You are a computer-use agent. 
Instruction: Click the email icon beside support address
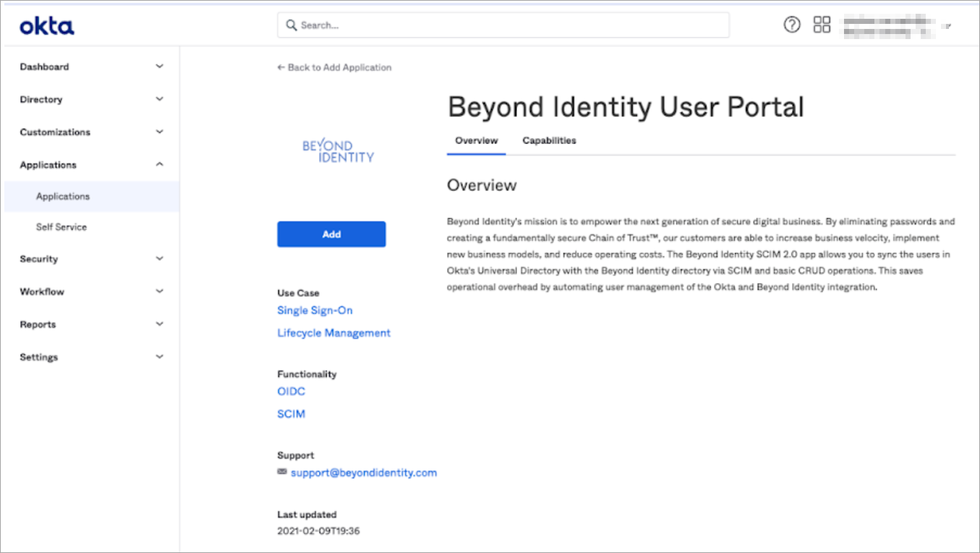tap(281, 472)
